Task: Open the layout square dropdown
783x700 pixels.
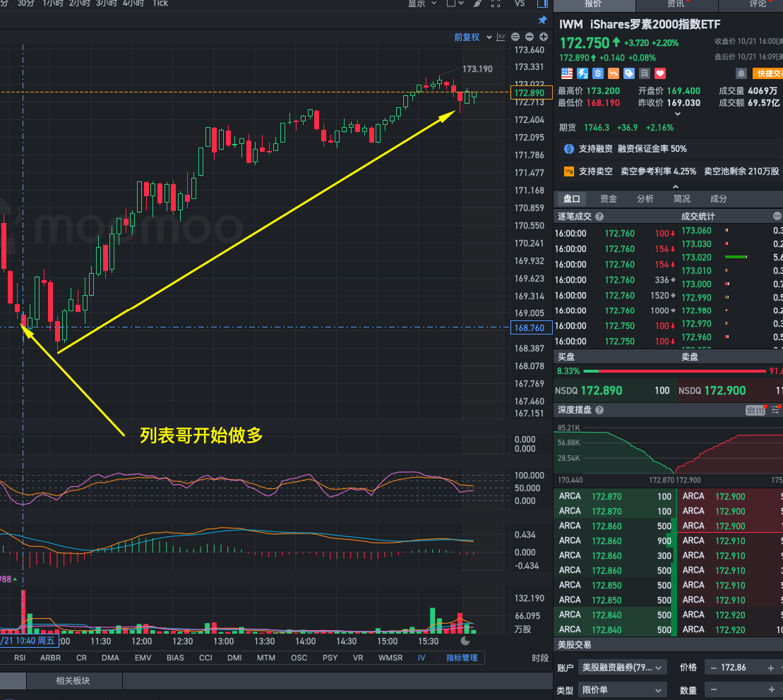Action: pos(455,4)
